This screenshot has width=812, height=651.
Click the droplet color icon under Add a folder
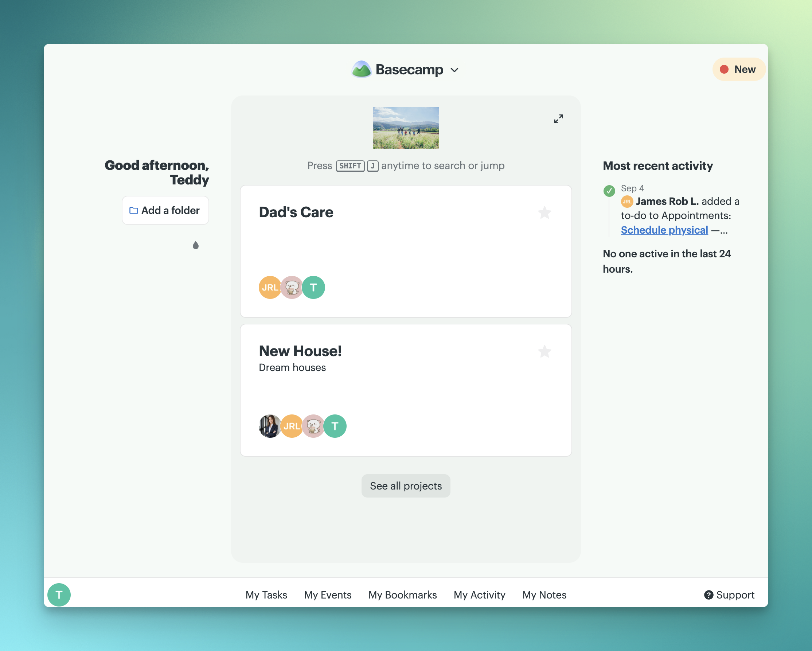pos(195,245)
